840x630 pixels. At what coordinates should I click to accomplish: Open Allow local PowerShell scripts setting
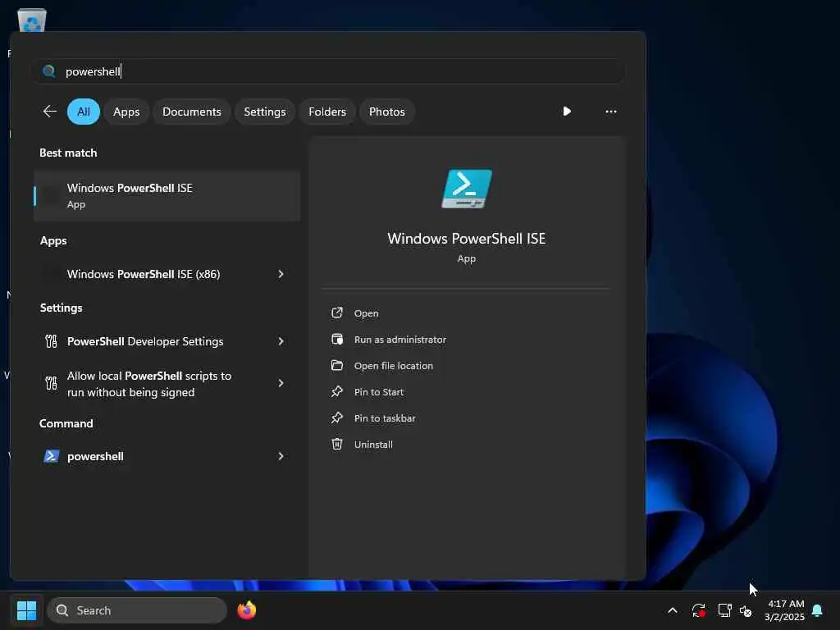click(149, 384)
